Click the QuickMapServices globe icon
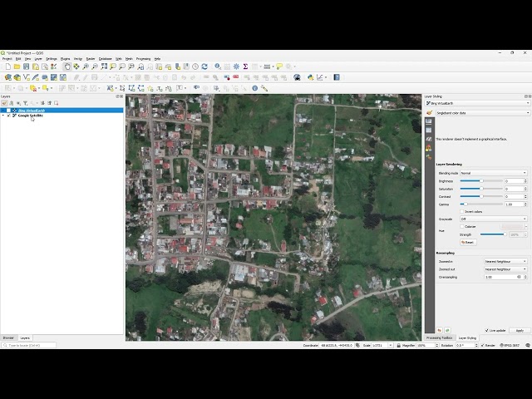 pyautogui.click(x=297, y=77)
